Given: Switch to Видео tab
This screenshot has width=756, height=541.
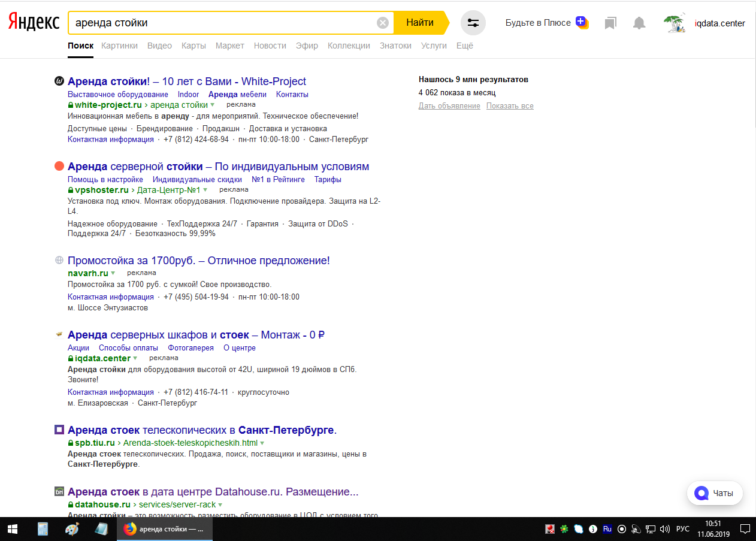Looking at the screenshot, I should pos(159,46).
